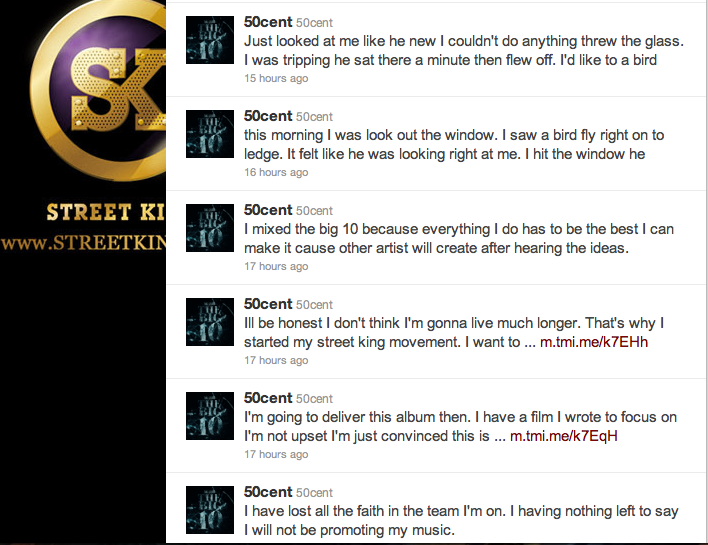The image size is (708, 545).
Task: Click the avatar beside the "deliver this album" tweet
Action: (210, 417)
